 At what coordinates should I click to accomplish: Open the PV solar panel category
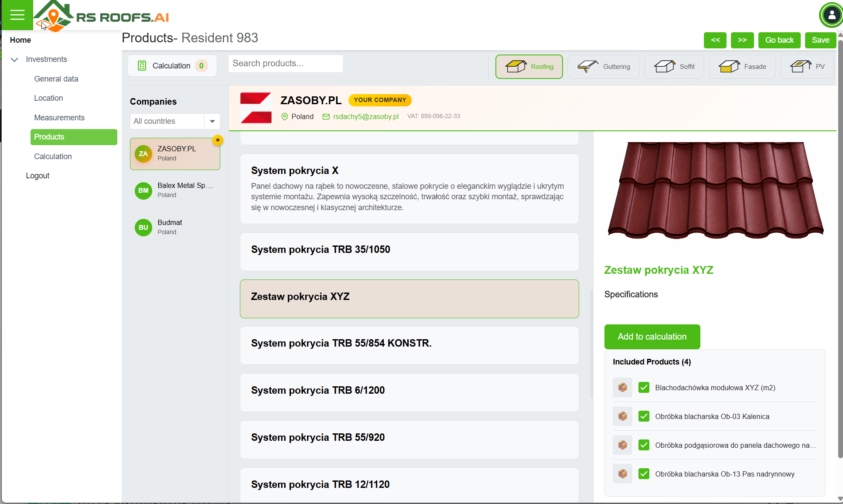click(801, 66)
